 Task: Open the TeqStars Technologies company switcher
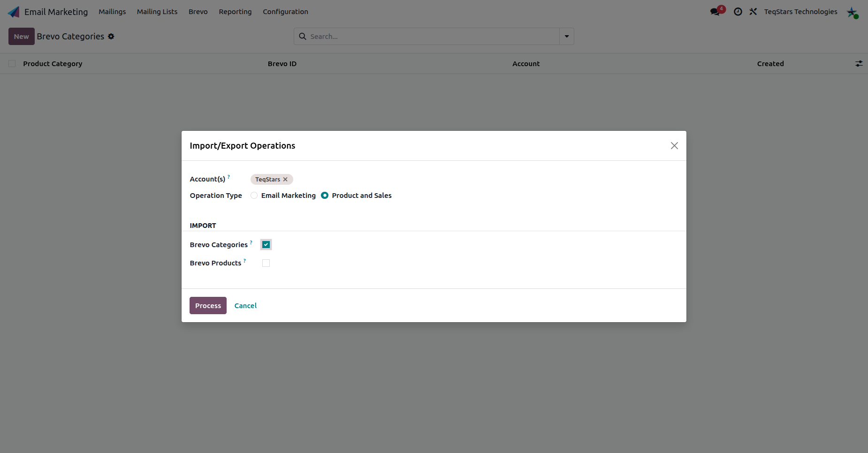coord(800,12)
